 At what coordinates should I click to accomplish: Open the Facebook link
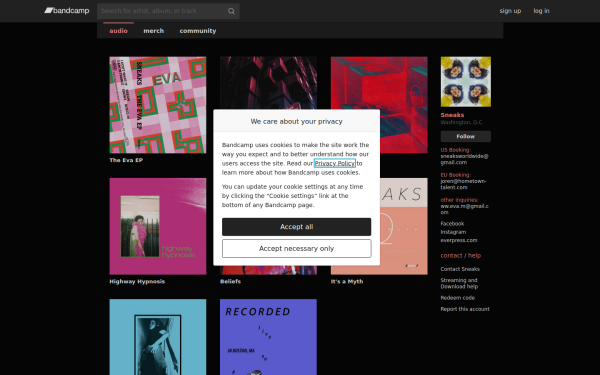pyautogui.click(x=452, y=223)
